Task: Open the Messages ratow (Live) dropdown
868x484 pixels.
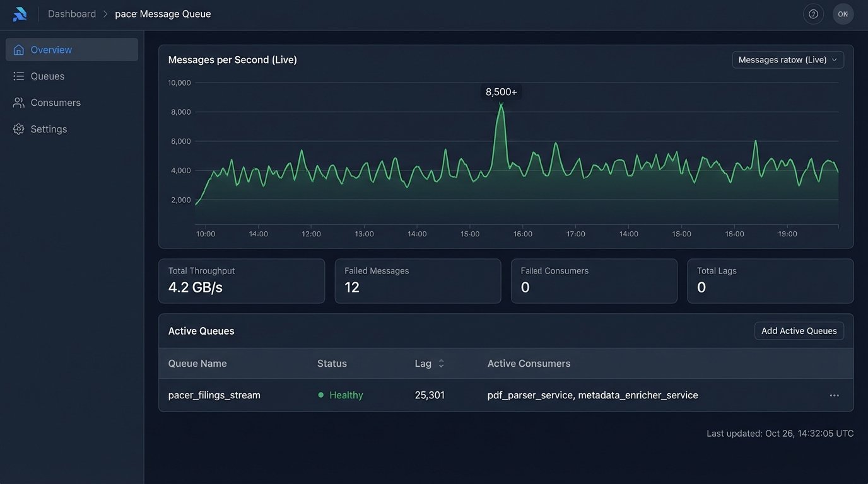Action: pyautogui.click(x=787, y=59)
